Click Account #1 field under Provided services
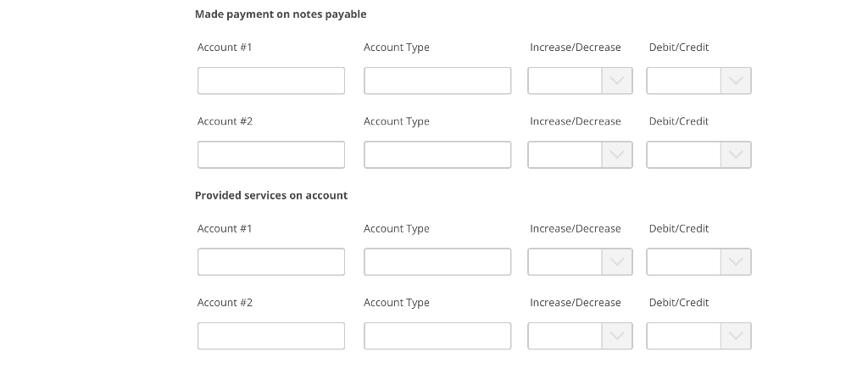Screen dimensions: 868x369 point(271,261)
